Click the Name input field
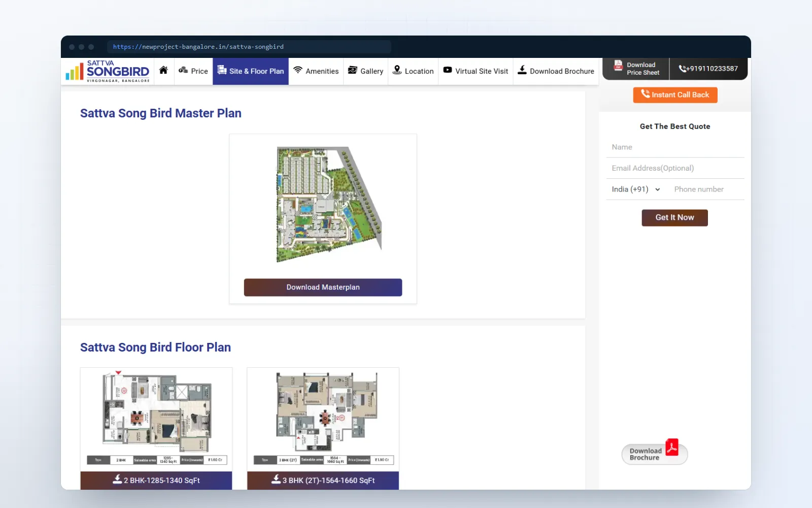 [x=675, y=147]
